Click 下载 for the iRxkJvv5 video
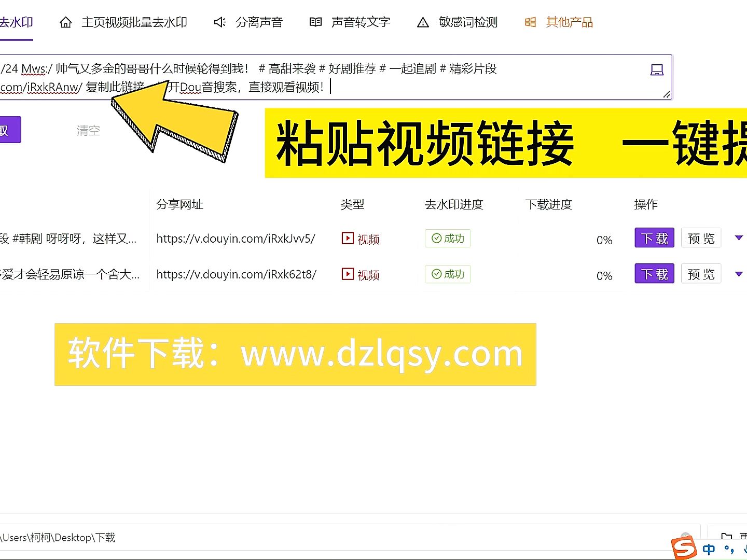Viewport: 747px width, 560px height. click(x=655, y=238)
